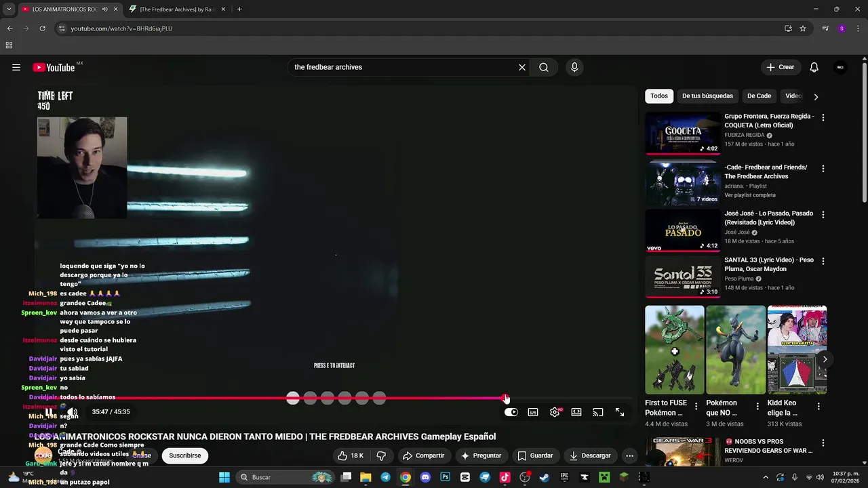Image resolution: width=868 pixels, height=488 pixels.
Task: Select the Todos filter chip
Action: pos(659,96)
